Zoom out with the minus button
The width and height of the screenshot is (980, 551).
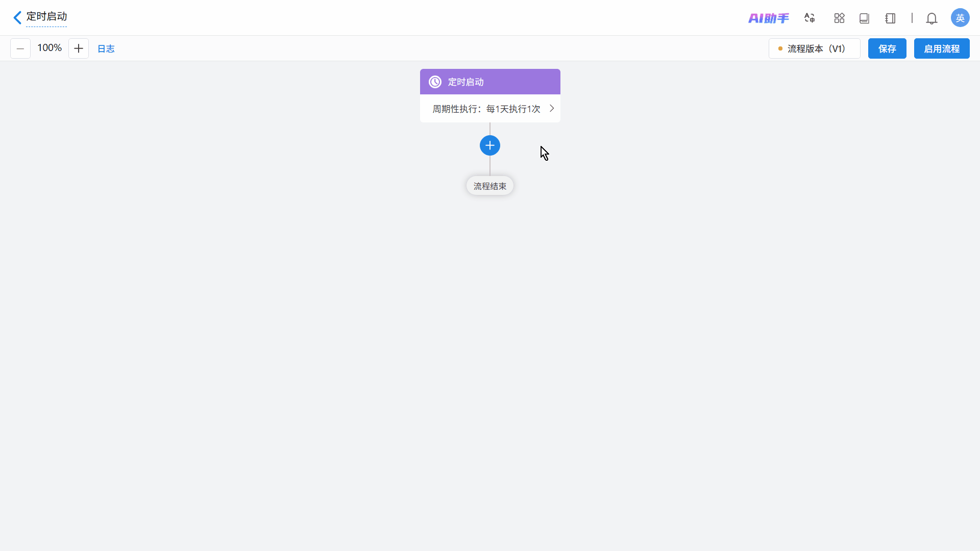20,48
